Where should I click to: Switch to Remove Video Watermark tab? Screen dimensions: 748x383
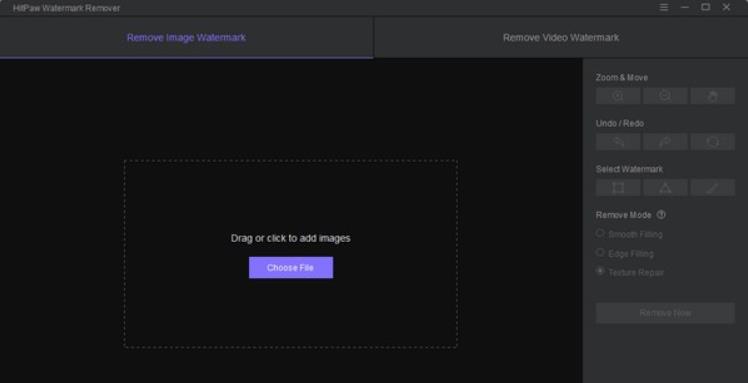point(561,38)
